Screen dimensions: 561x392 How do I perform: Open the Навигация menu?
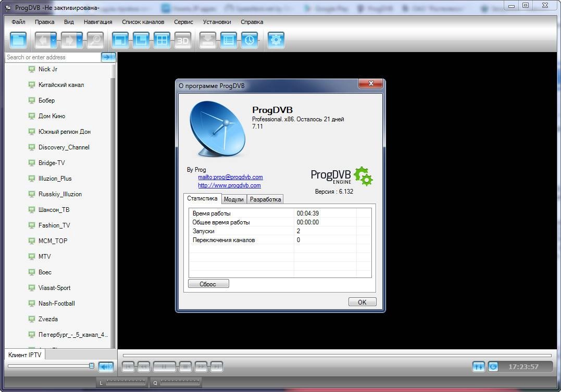98,22
